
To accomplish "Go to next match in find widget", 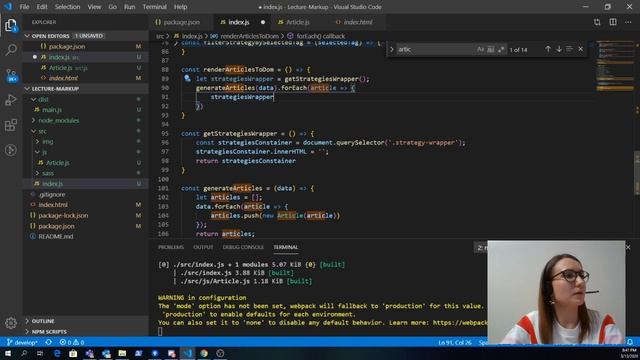I will (x=559, y=49).
